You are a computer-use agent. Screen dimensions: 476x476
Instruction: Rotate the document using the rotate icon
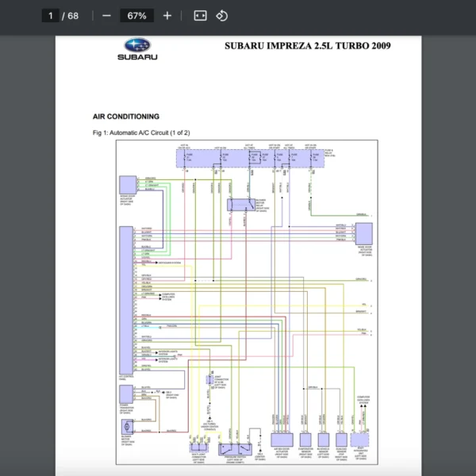(222, 16)
